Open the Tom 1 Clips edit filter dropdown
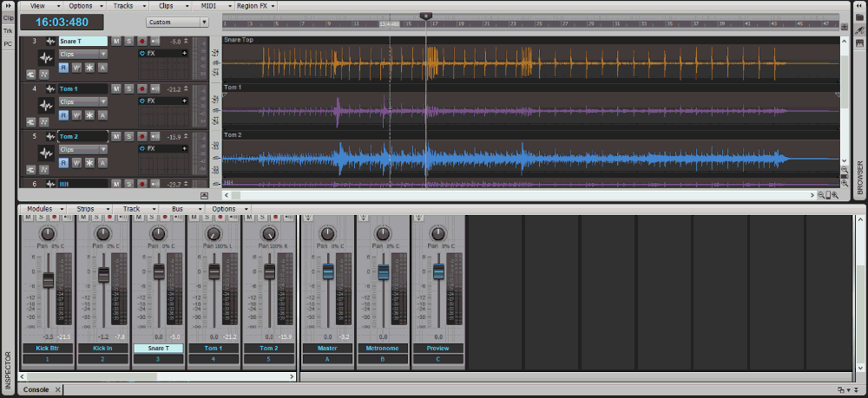The height and width of the screenshot is (398, 868). (83, 101)
